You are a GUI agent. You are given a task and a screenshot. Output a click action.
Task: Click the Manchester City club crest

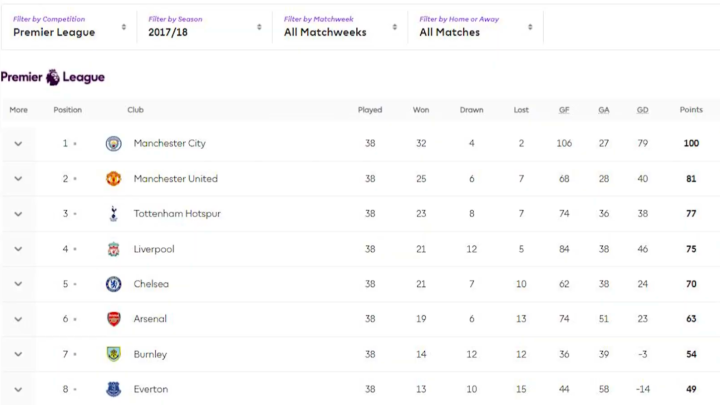point(113,143)
